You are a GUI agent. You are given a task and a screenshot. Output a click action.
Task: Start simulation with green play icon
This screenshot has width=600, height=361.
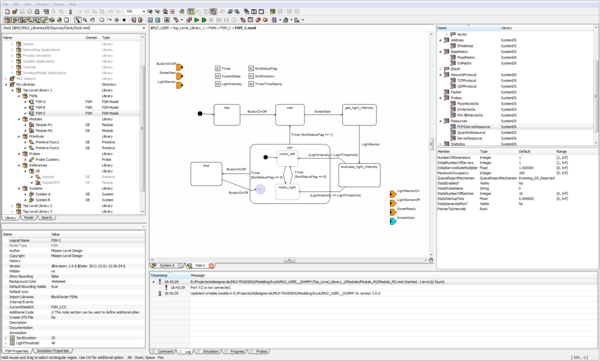pyautogui.click(x=196, y=20)
